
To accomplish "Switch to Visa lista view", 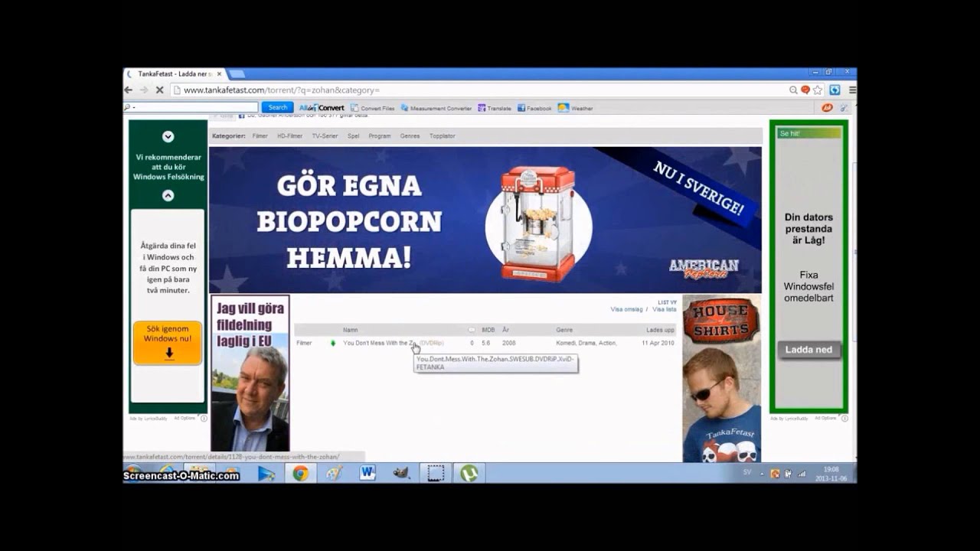I will click(665, 310).
